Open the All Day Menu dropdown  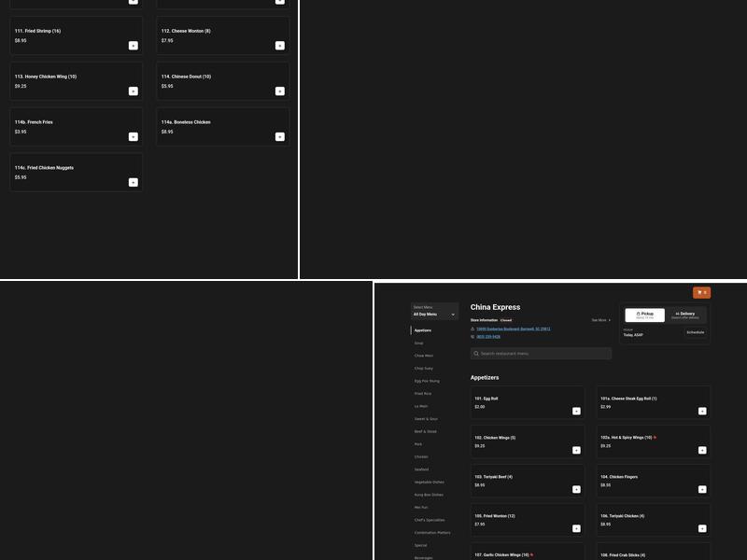(x=434, y=315)
